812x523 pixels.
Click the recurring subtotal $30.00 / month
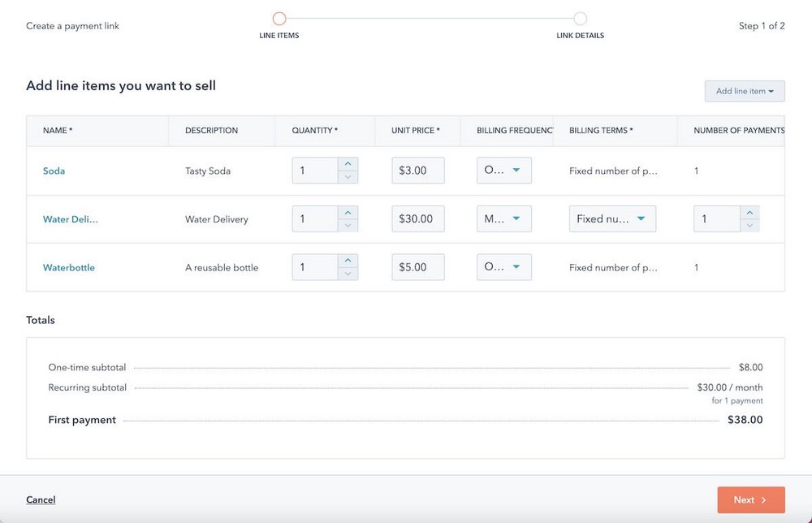coord(730,387)
